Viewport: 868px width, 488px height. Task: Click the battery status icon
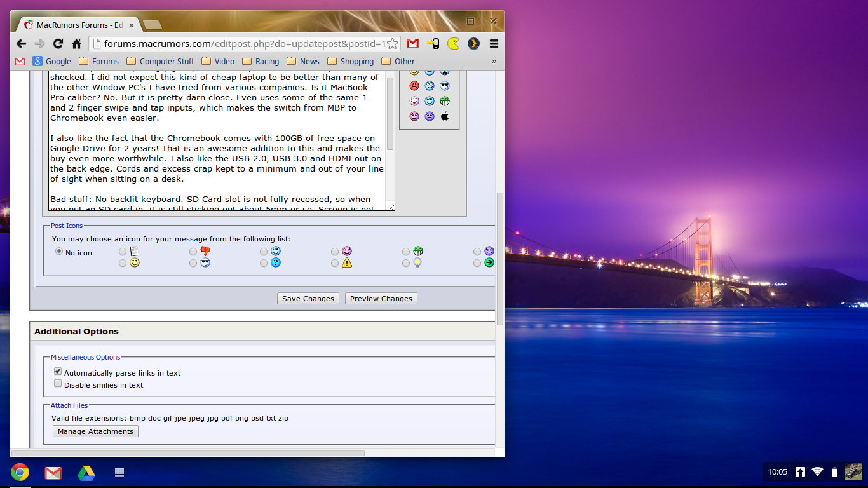coord(835,472)
